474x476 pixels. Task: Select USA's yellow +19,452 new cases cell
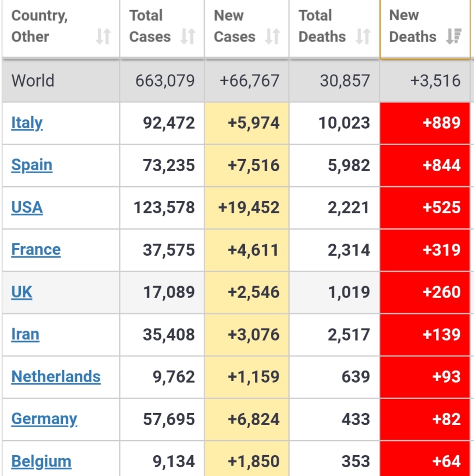click(x=247, y=208)
